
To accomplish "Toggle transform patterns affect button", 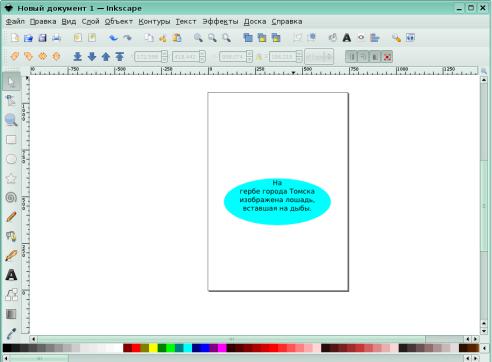I will 387,57.
